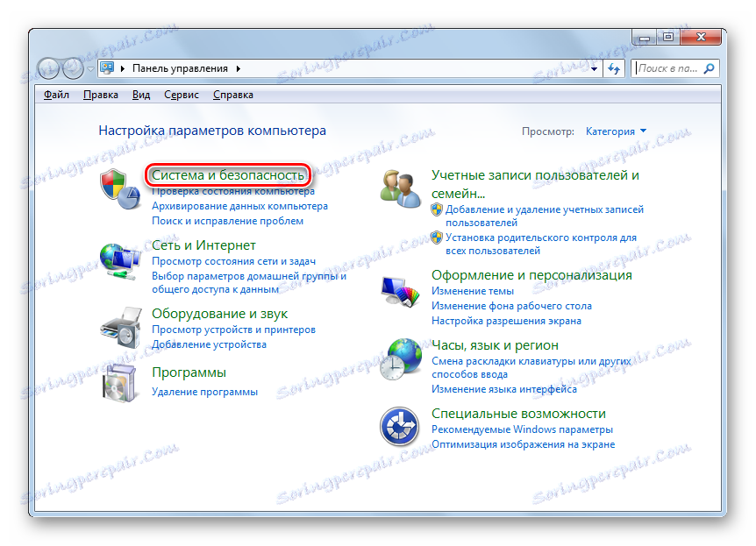Screen dimensions: 756x546
Task: Click UAC shield icon beside 'Добавление и удаление'
Action: 437,209
